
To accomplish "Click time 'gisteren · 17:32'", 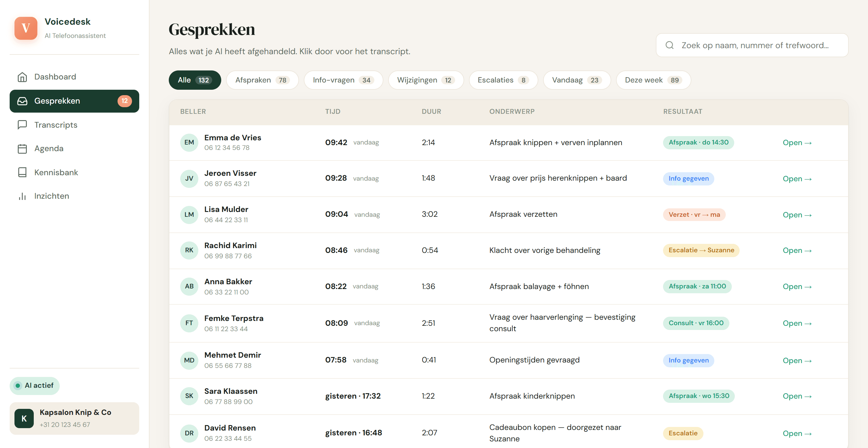I will (x=353, y=396).
